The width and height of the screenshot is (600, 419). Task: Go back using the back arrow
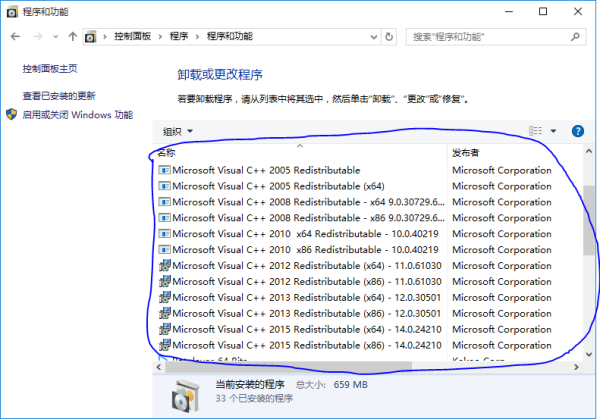coord(15,37)
